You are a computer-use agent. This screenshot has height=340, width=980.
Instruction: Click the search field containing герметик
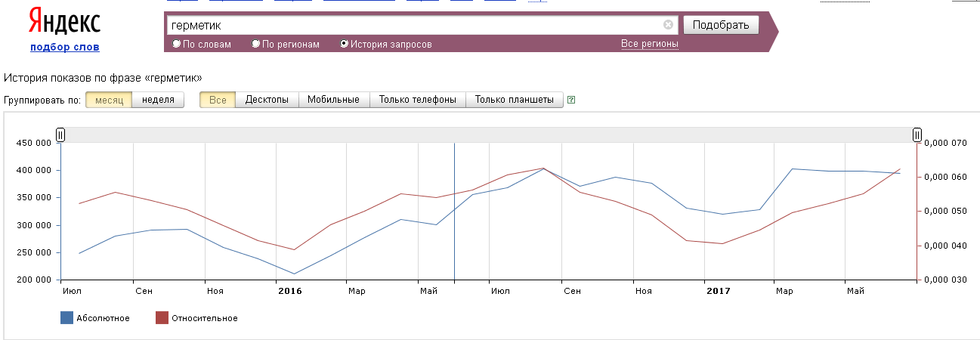point(416,25)
